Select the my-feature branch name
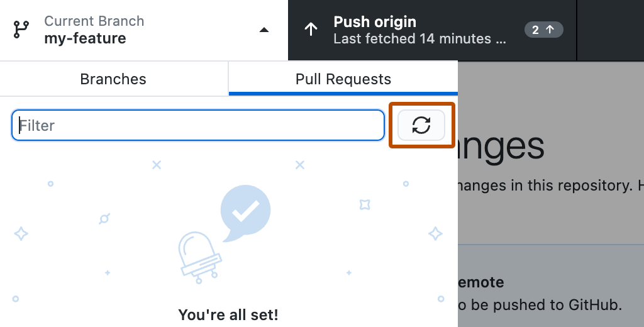This screenshot has height=327, width=644. (x=86, y=38)
